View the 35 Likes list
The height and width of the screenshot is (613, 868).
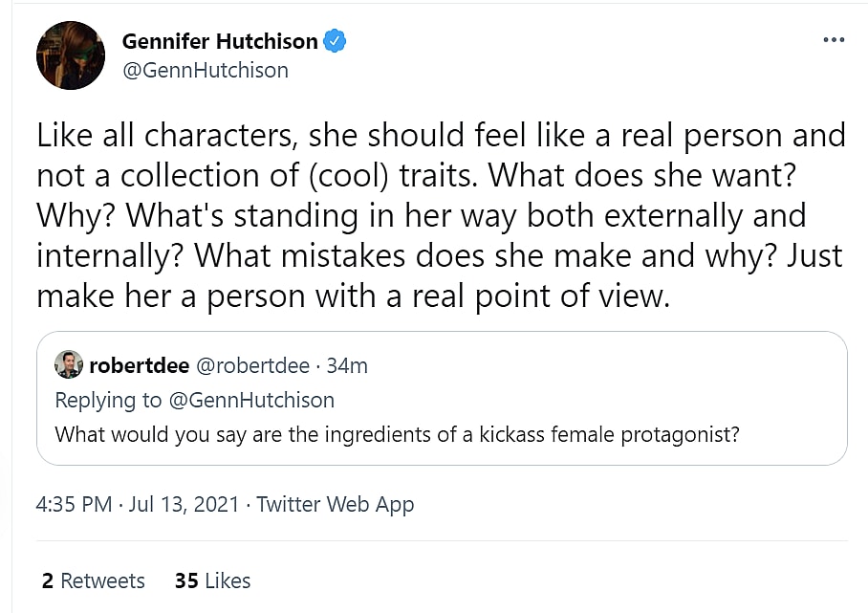pyautogui.click(x=212, y=580)
